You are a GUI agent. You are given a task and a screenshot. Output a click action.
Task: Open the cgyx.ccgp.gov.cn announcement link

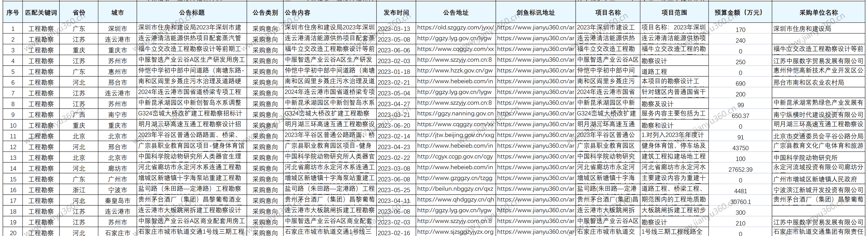coord(455,157)
